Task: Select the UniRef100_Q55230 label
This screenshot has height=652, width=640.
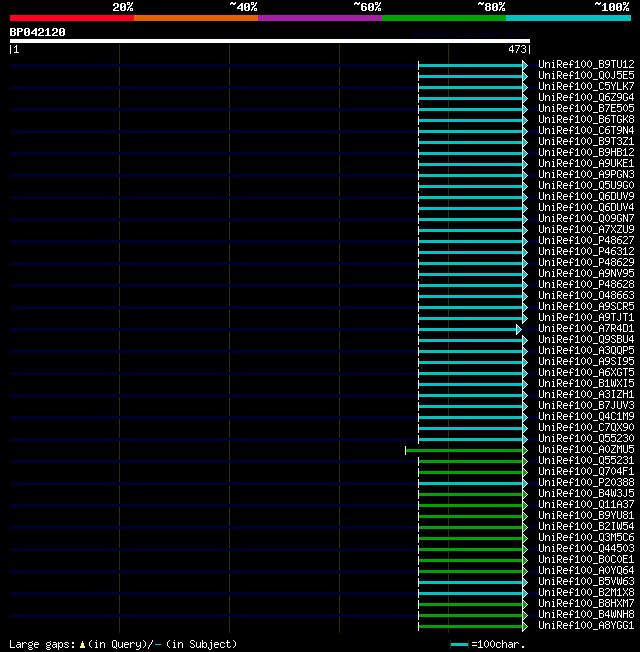Action: click(x=586, y=438)
